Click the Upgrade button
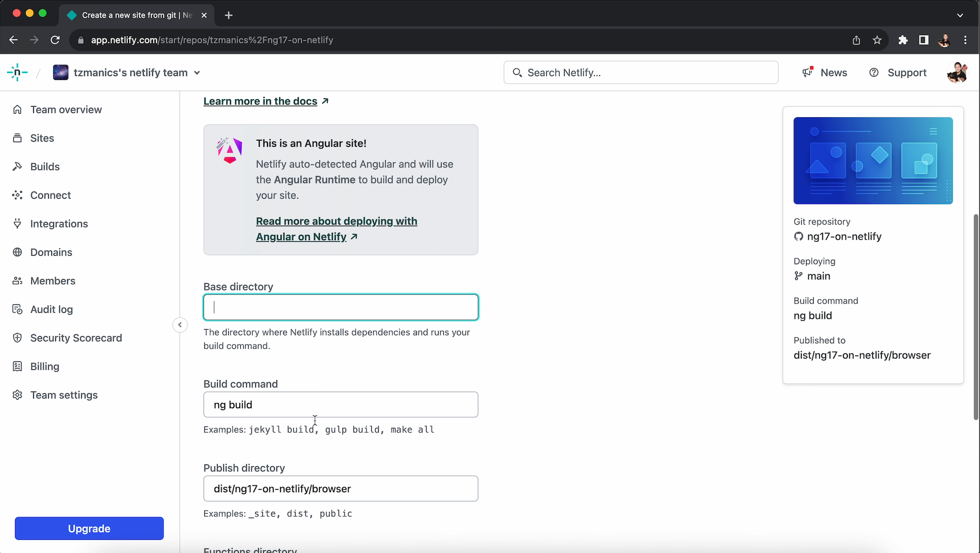The image size is (980, 553). tap(89, 529)
